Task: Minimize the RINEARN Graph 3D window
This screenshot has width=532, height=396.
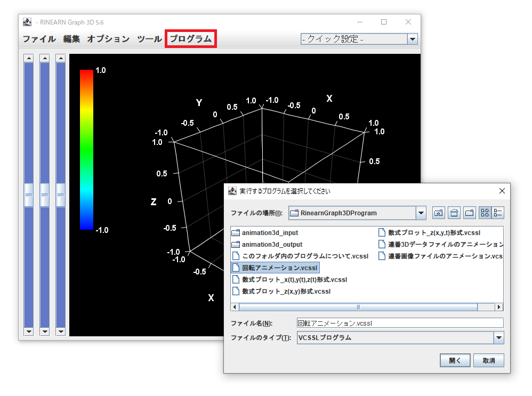Action: [360, 22]
